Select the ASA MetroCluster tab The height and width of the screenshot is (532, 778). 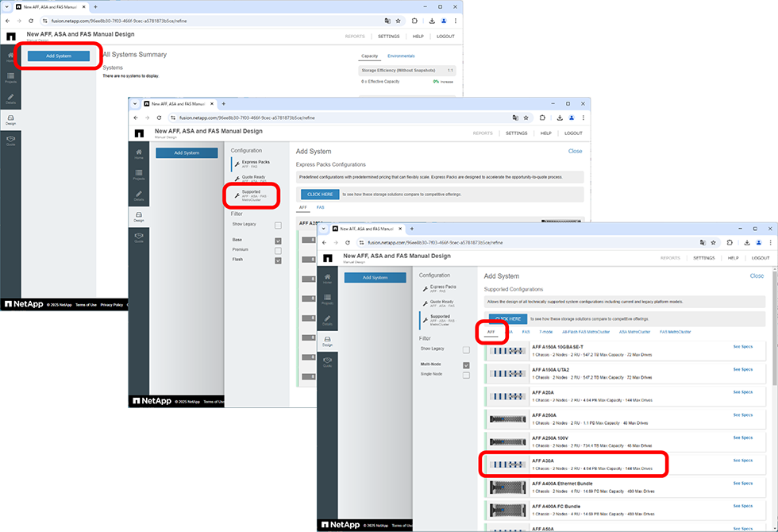(x=634, y=332)
